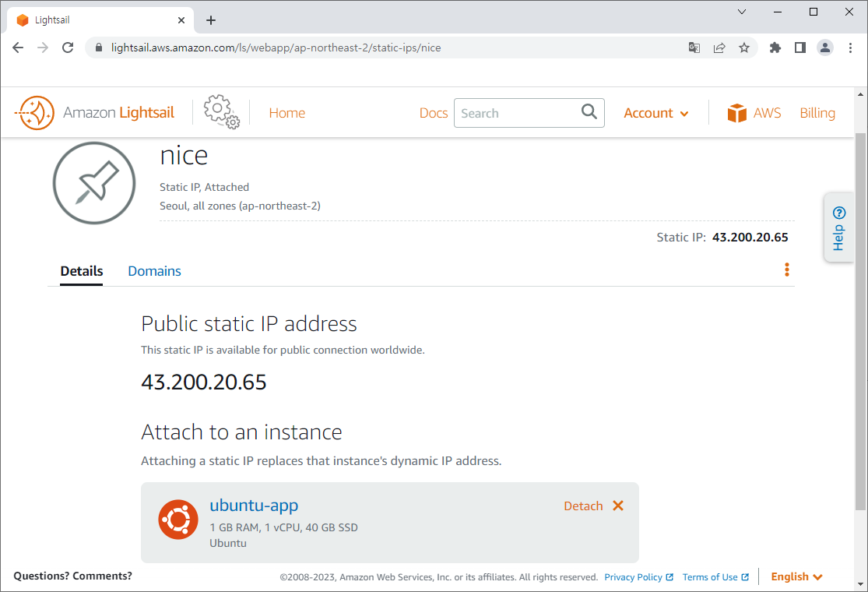Click the browser forward arrow

coord(43,48)
